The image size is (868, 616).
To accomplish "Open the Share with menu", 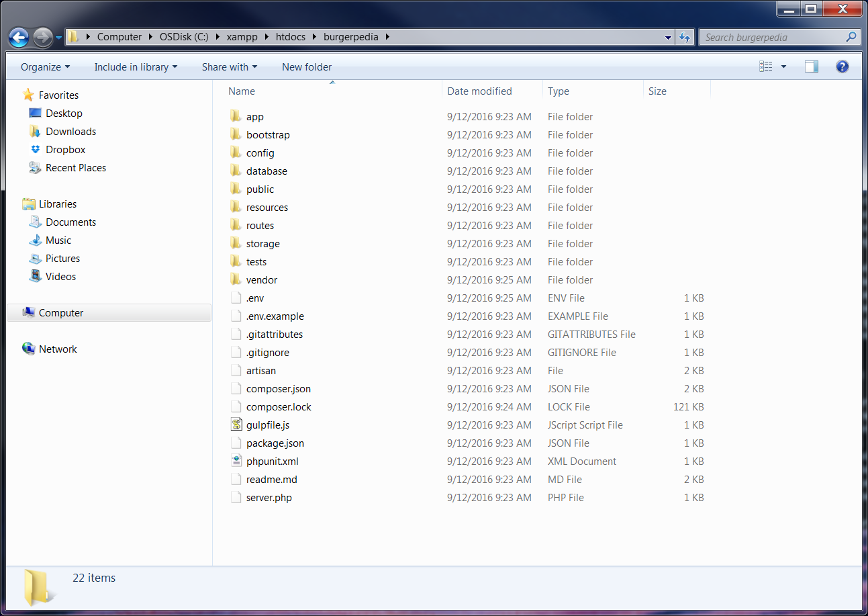I will click(x=229, y=67).
